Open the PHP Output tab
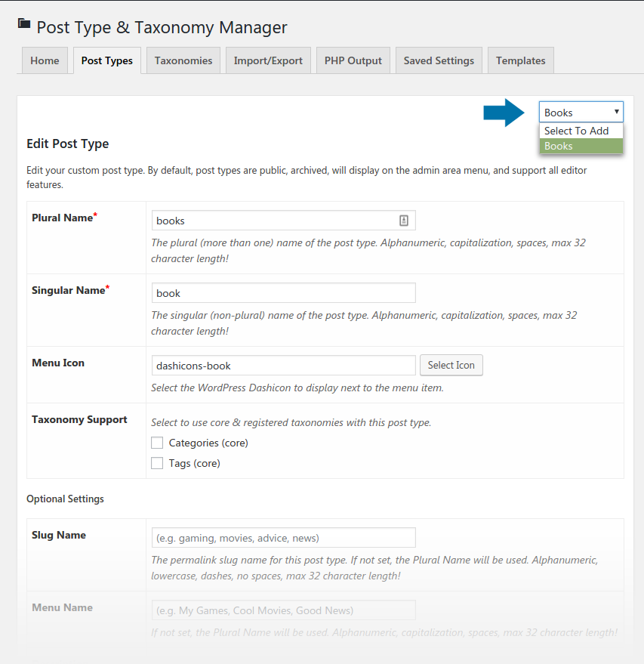This screenshot has height=664, width=644. pyautogui.click(x=353, y=60)
